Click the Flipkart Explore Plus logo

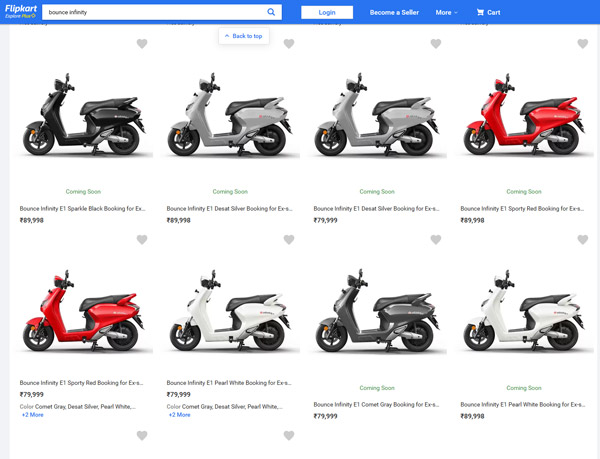(x=19, y=12)
